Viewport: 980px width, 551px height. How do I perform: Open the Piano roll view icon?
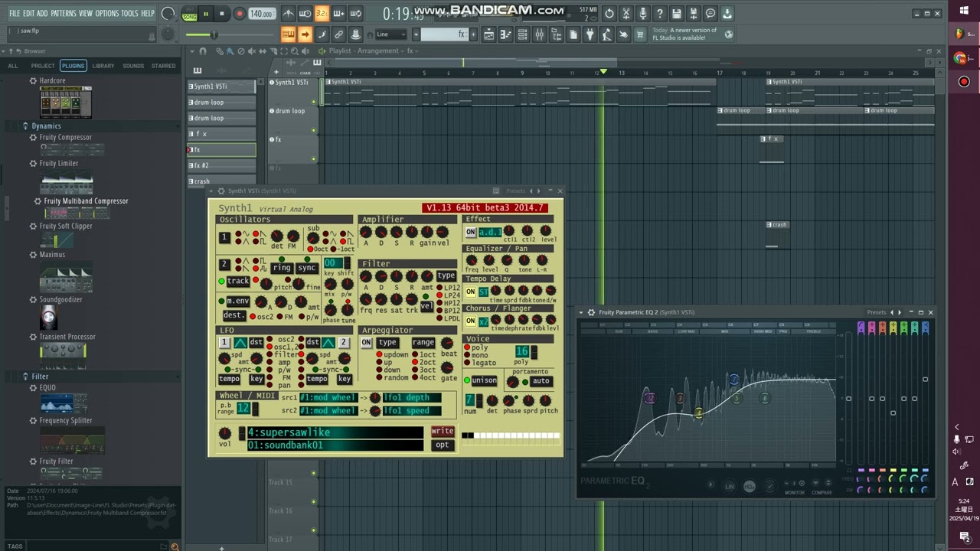click(505, 34)
